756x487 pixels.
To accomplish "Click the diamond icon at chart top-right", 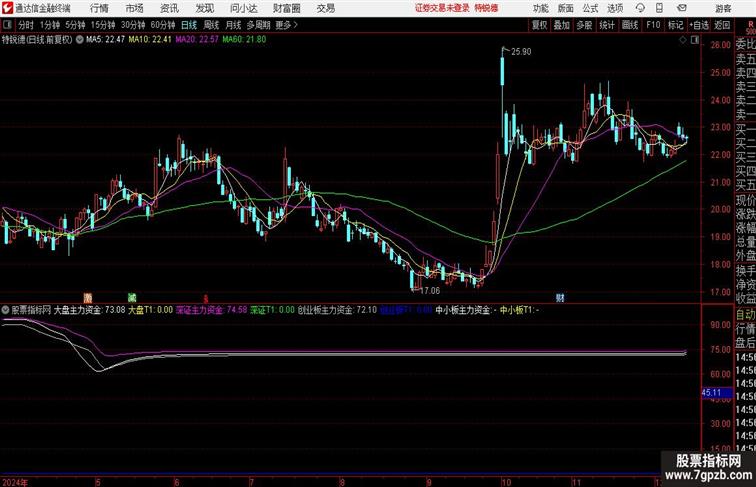I will pos(683,41).
